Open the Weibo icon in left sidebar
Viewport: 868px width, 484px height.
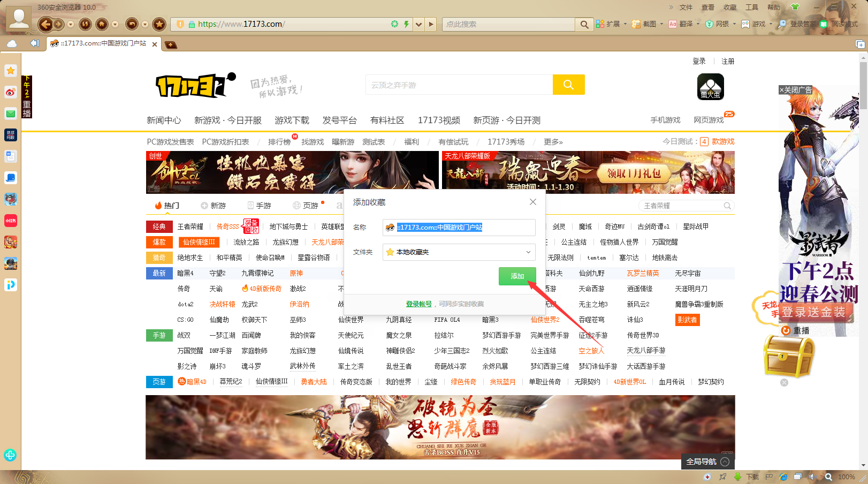pyautogui.click(x=11, y=92)
